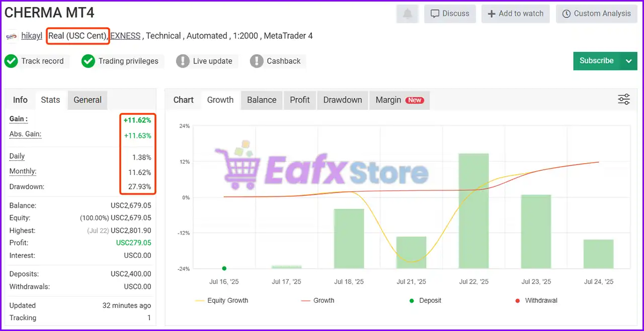The image size is (644, 331).
Task: Click the Jul 23 chart bar
Action: pyautogui.click(x=536, y=232)
